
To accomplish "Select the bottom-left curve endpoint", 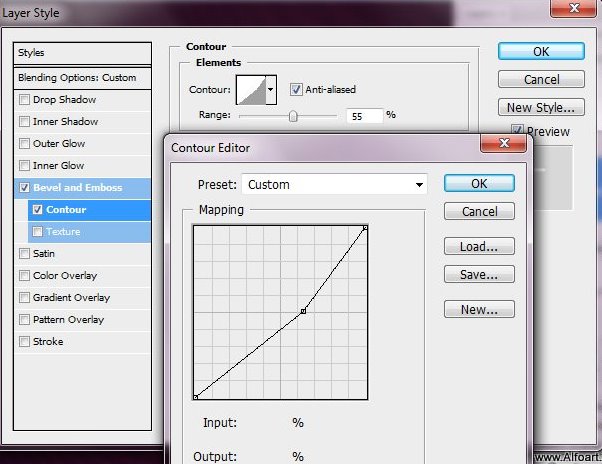I will 195,397.
